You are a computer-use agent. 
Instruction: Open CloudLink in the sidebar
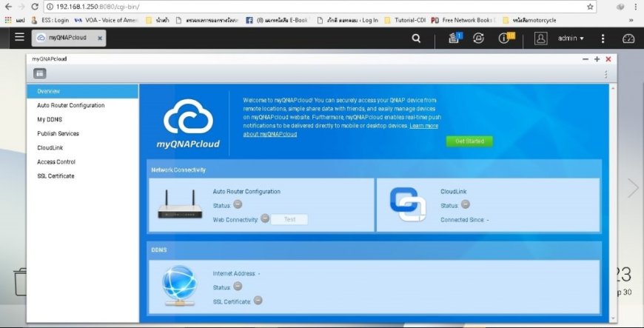pyautogui.click(x=83, y=147)
